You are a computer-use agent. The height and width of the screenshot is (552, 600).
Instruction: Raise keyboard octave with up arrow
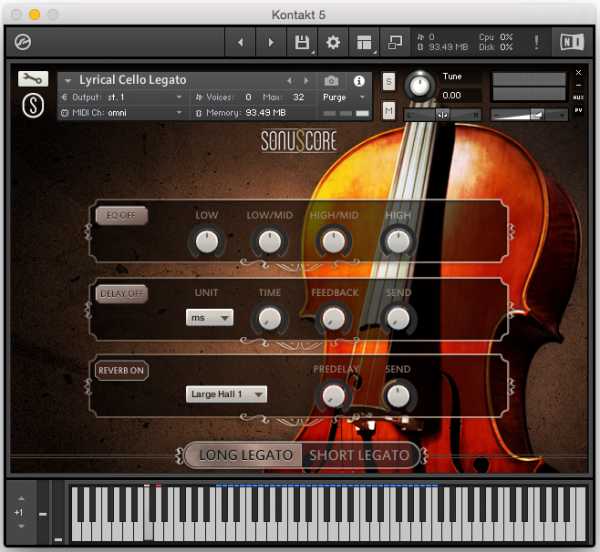(21, 498)
